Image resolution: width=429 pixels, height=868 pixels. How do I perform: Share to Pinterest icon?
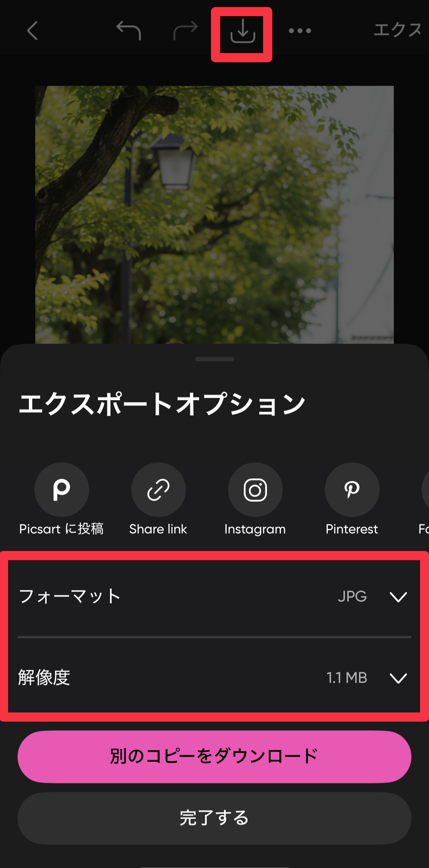(x=352, y=490)
